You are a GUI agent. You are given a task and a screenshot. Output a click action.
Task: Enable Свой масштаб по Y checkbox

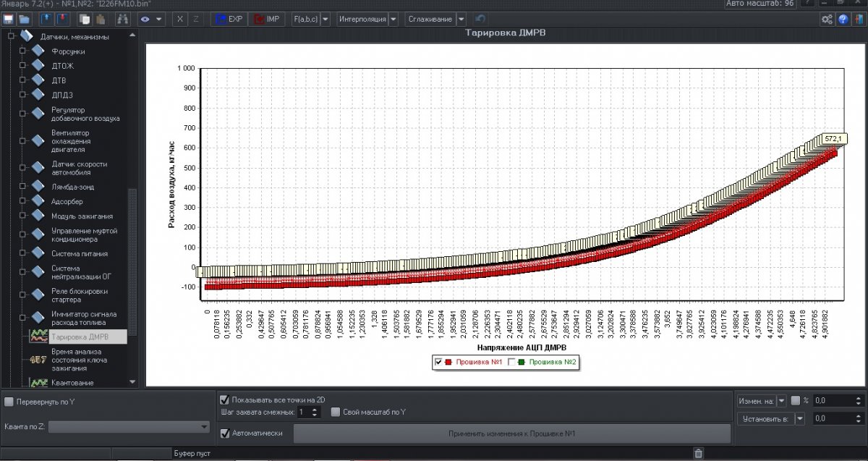point(336,412)
